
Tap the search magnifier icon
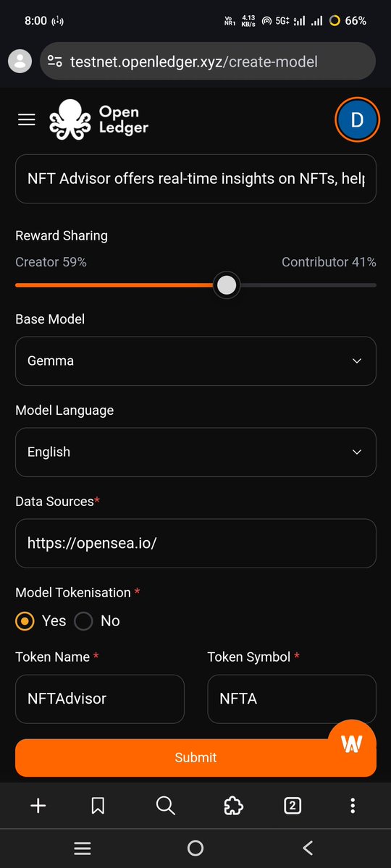pyautogui.click(x=165, y=806)
